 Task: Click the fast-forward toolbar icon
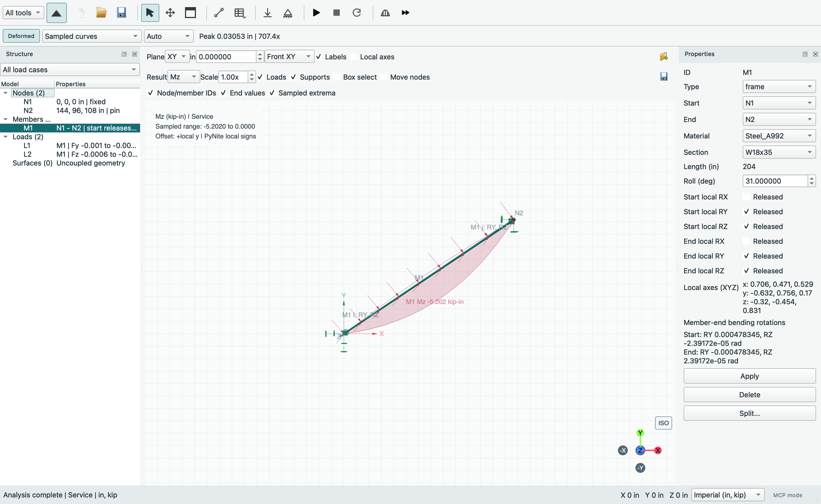coord(405,13)
